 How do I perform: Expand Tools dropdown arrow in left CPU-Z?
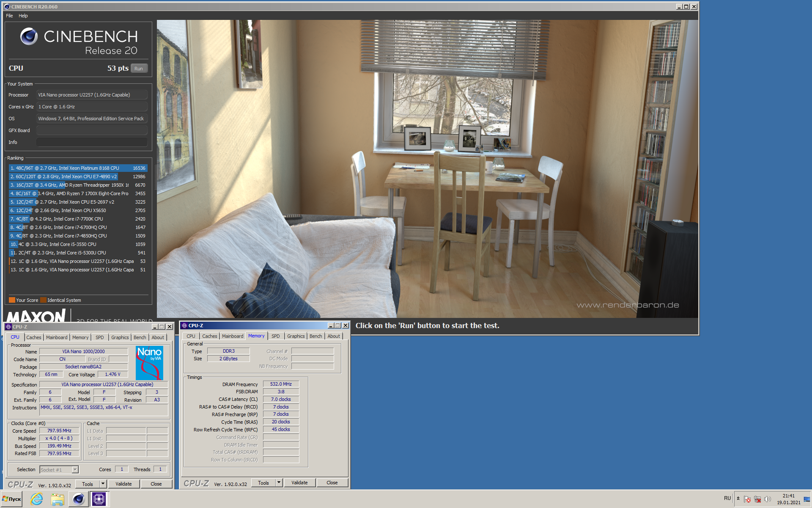click(x=102, y=484)
